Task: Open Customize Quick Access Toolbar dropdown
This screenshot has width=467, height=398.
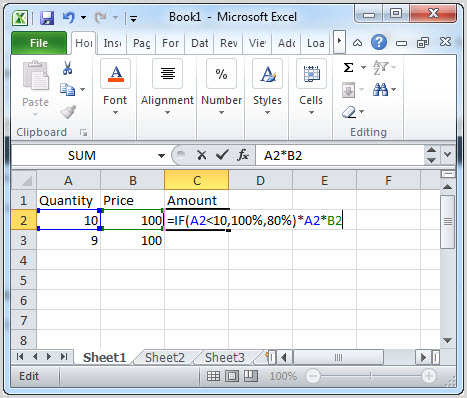Action: point(133,19)
